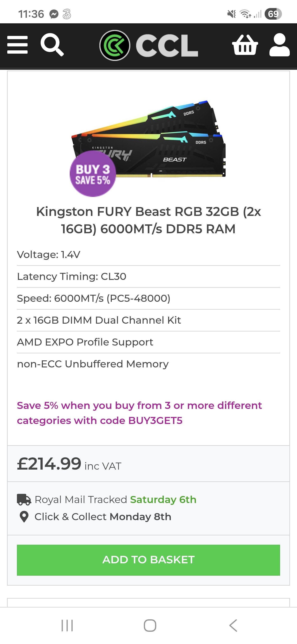Go to CCL home via logo
Screen dimensions: 297x644
point(149,45)
